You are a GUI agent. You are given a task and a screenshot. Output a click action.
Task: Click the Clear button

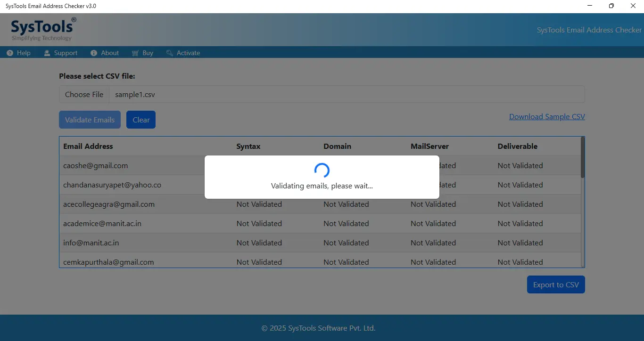coord(141,120)
